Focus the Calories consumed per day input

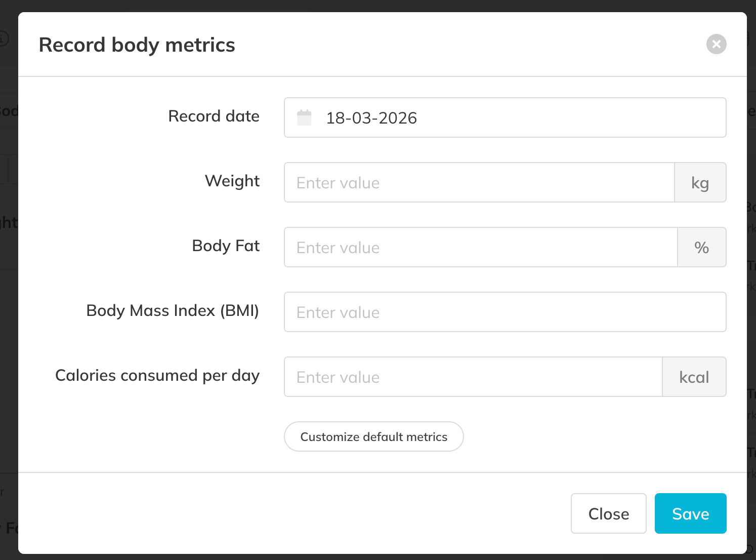[473, 377]
